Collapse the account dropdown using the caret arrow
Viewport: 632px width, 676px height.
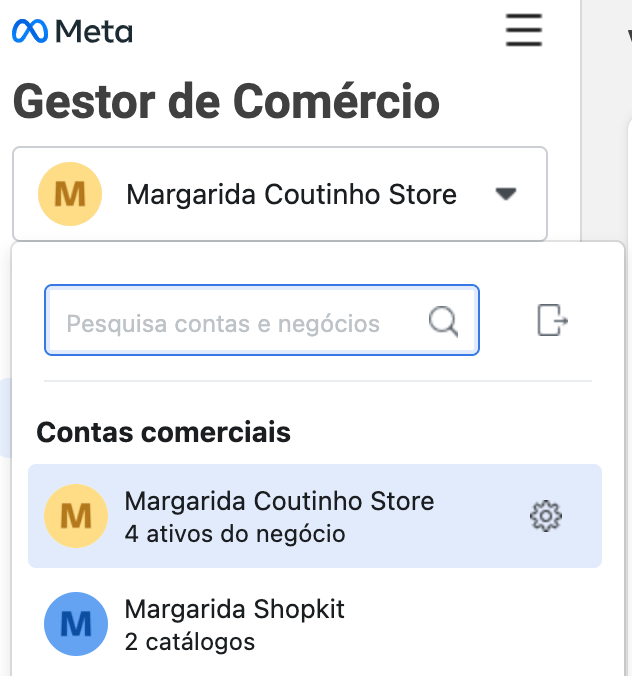506,194
